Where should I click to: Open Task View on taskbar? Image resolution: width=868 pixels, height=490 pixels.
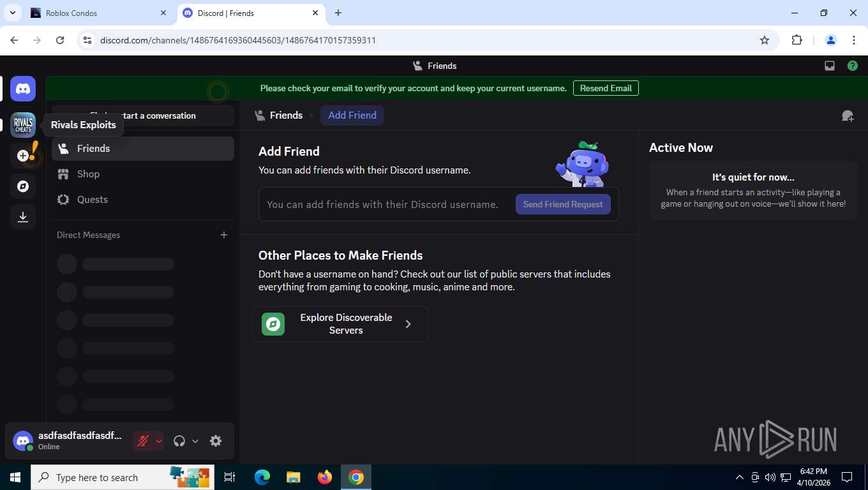coord(230,477)
